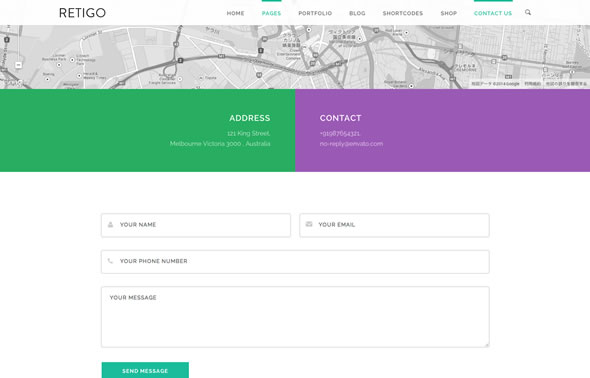
Task: Open the Home menu item
Action: pos(235,13)
